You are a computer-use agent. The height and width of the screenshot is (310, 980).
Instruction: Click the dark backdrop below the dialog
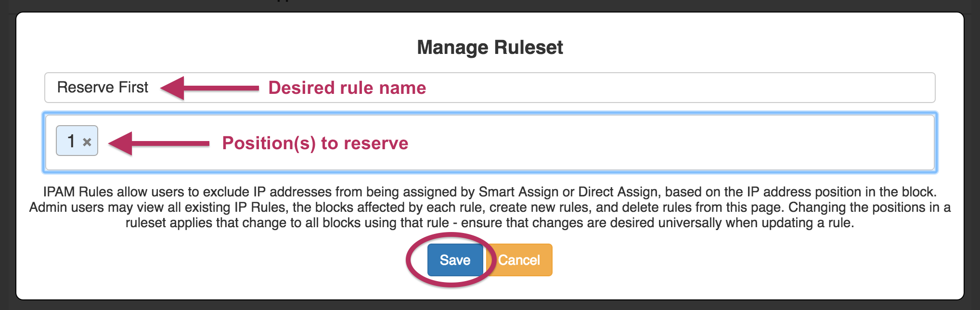click(x=490, y=305)
